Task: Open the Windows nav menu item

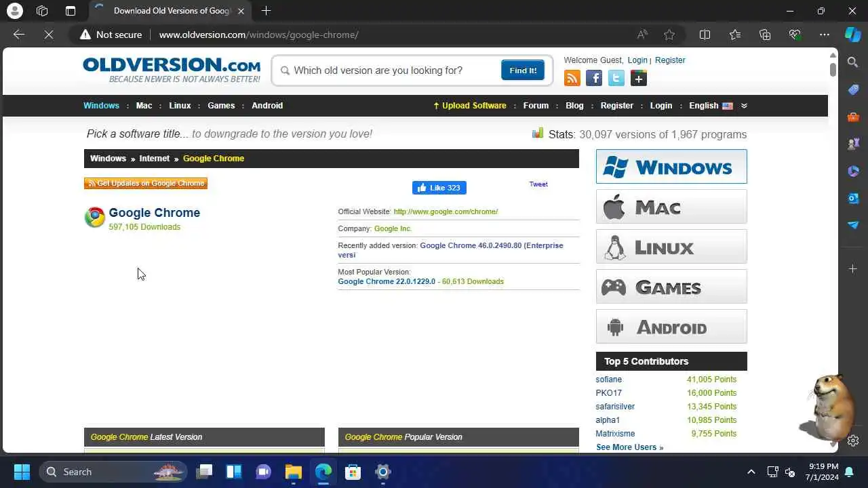Action: [x=101, y=106]
